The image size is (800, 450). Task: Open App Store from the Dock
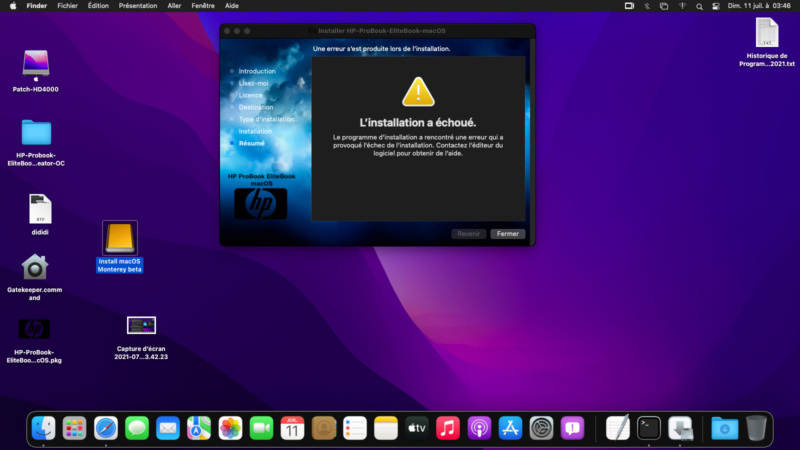click(510, 428)
